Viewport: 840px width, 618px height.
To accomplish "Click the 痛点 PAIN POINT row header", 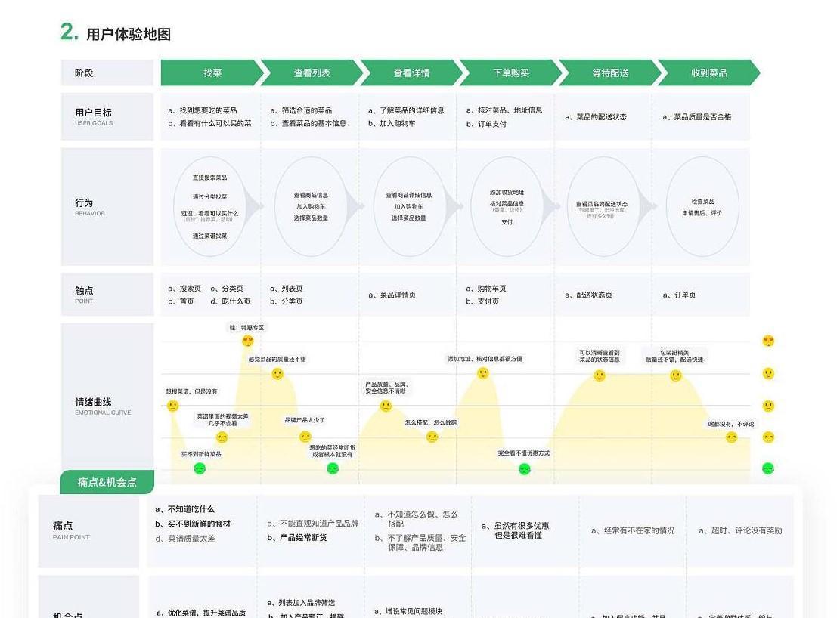I will click(x=88, y=530).
